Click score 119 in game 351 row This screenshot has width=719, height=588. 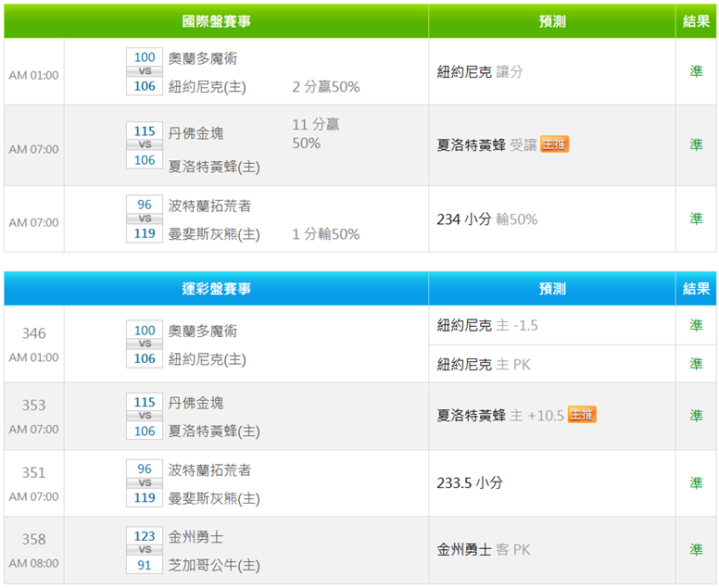click(x=145, y=497)
